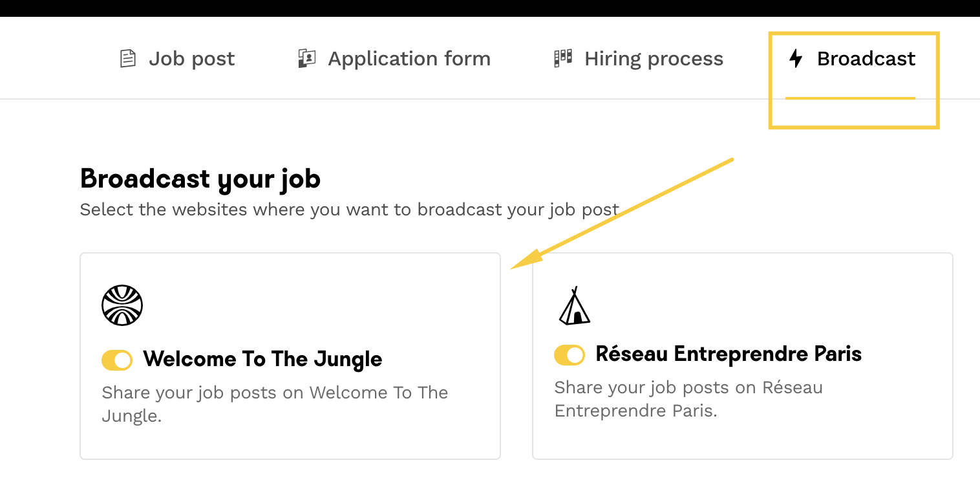Click the yellow underline beneath the Broadcast tab

pos(850,98)
